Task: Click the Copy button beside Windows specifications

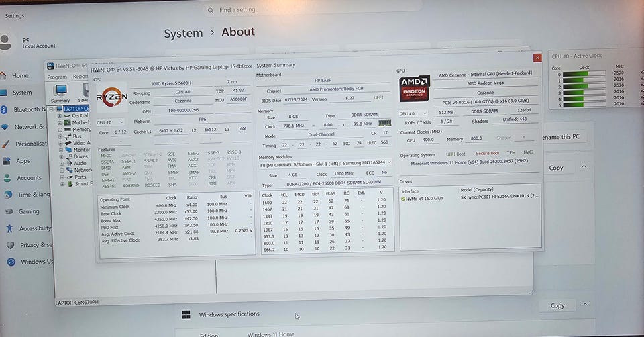Action: click(557, 305)
